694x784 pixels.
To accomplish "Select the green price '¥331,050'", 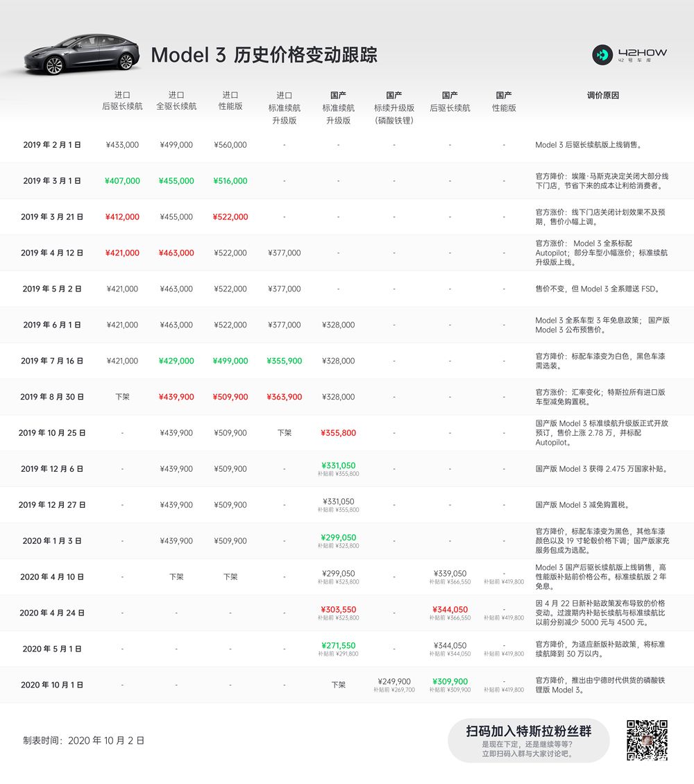I will [338, 466].
